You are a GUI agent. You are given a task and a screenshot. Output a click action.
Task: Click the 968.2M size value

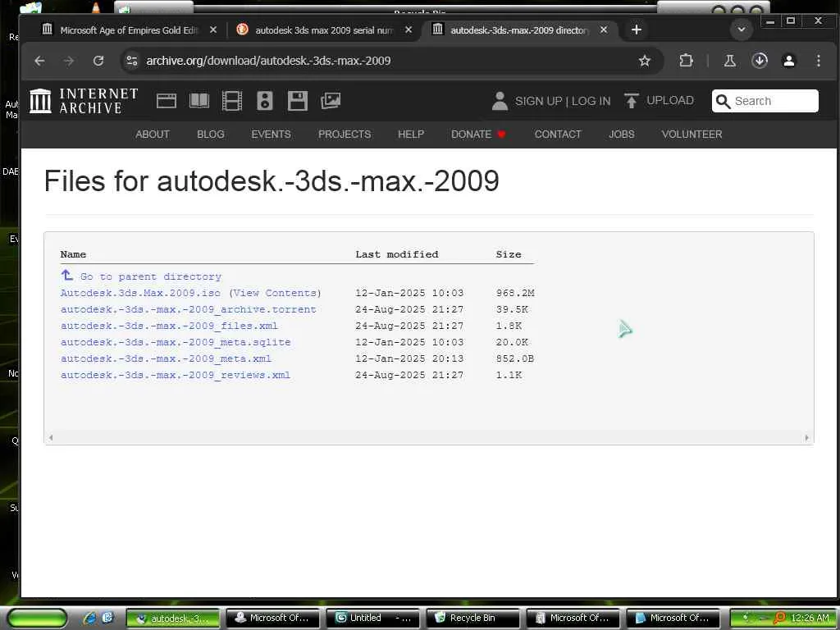(515, 293)
